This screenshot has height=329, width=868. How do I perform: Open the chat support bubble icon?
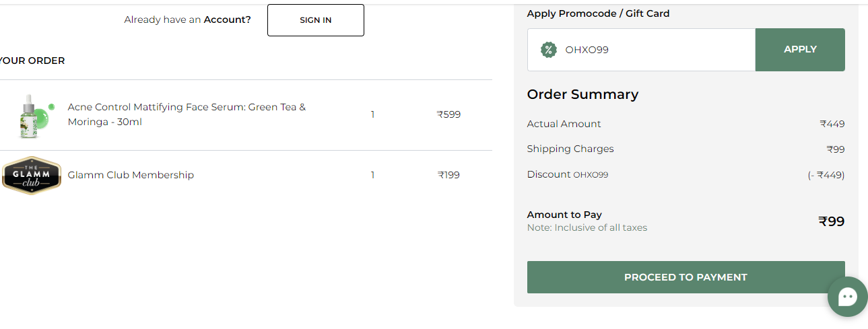848,297
